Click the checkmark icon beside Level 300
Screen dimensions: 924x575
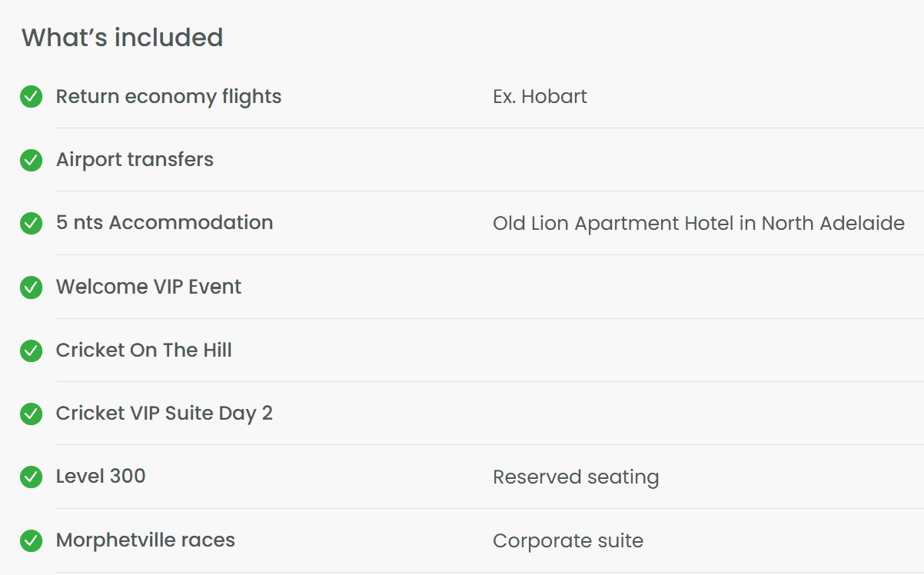click(x=31, y=477)
